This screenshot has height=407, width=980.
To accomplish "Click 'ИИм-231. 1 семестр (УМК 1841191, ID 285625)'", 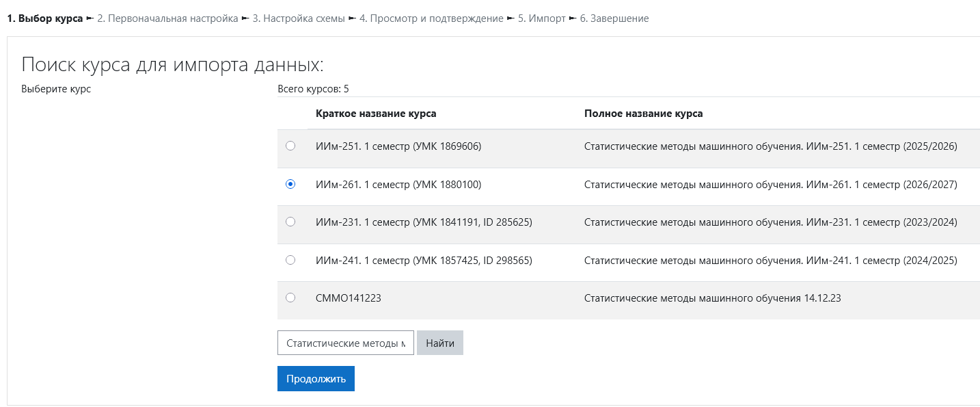I will (x=424, y=222).
